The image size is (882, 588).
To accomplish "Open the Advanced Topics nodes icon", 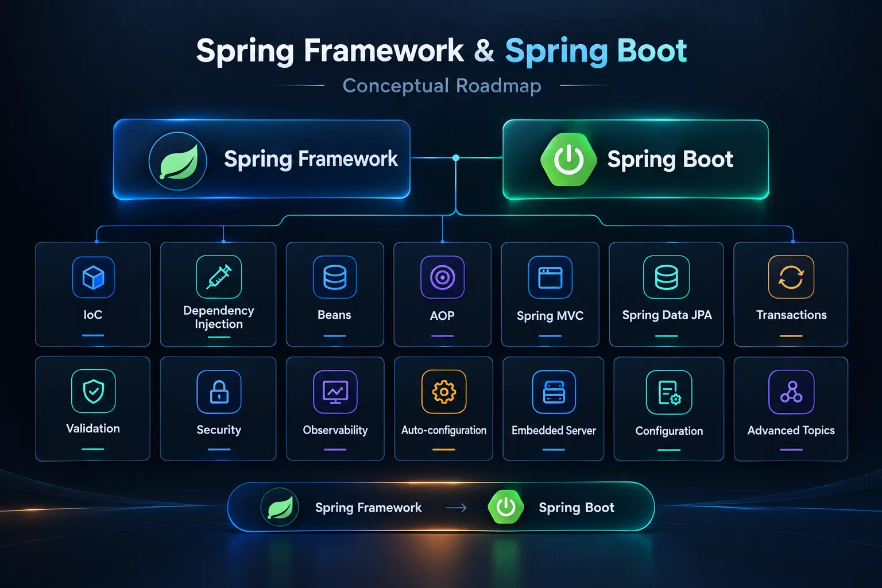I will point(791,392).
